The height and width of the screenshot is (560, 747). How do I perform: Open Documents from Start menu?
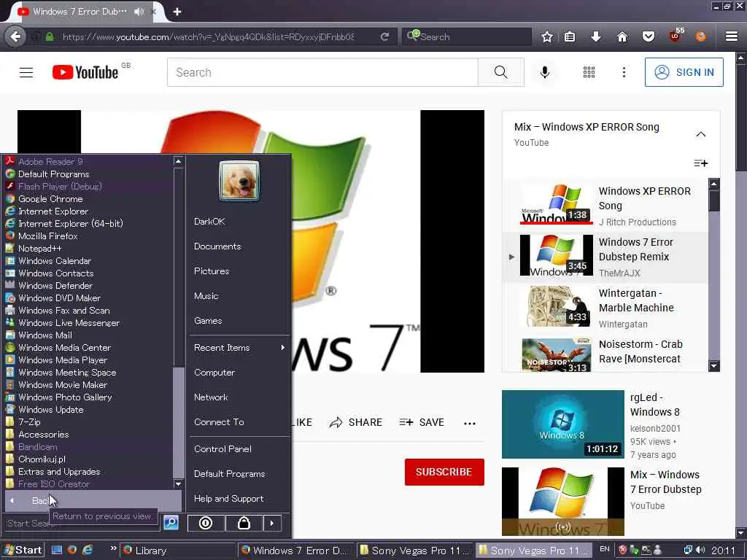(x=217, y=246)
